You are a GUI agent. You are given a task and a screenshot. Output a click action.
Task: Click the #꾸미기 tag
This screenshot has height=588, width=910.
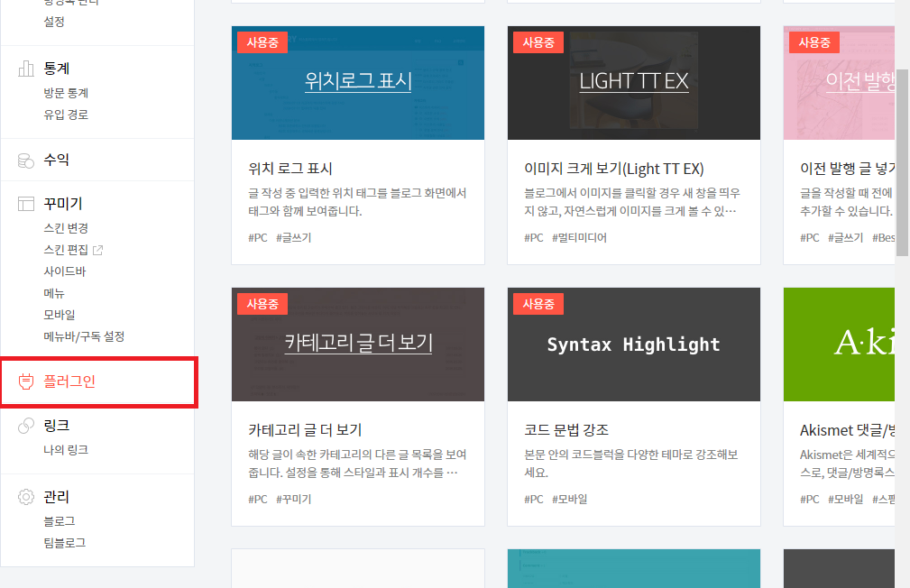click(x=294, y=500)
